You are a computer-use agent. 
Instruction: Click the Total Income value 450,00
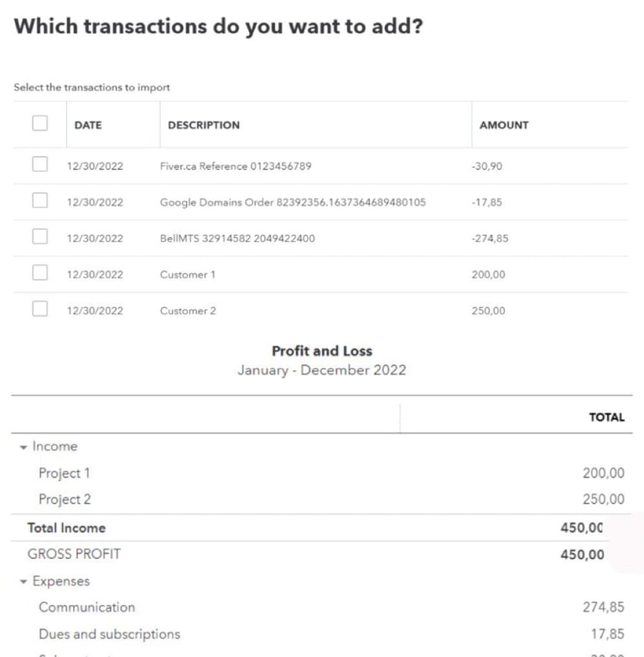[582, 528]
